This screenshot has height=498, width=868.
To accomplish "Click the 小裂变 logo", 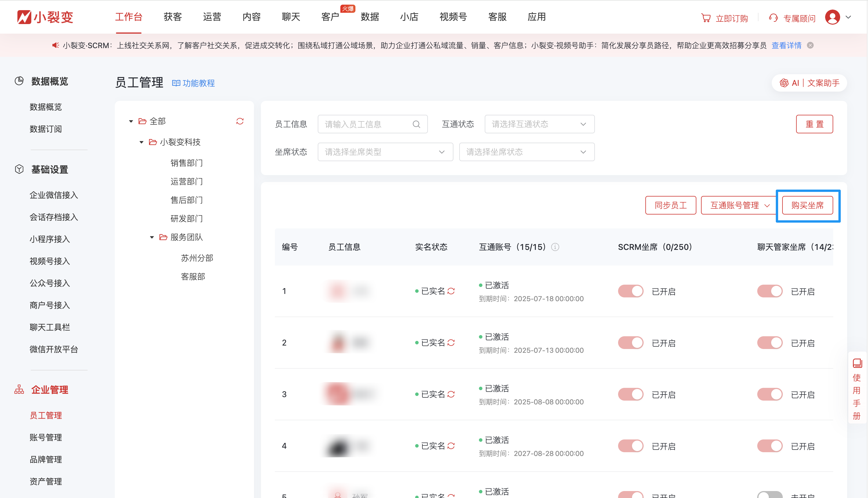I will pyautogui.click(x=46, y=17).
